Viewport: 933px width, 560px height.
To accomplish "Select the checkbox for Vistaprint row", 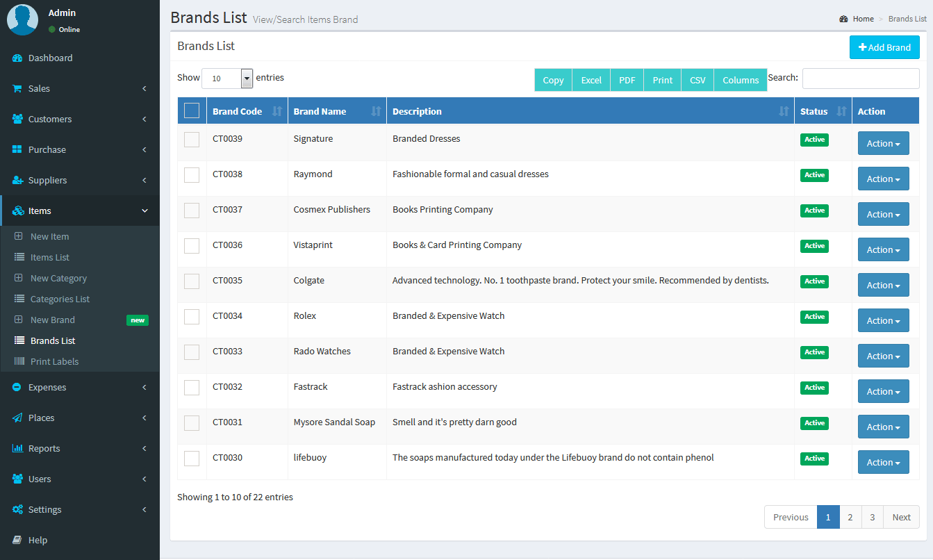I will 192,246.
